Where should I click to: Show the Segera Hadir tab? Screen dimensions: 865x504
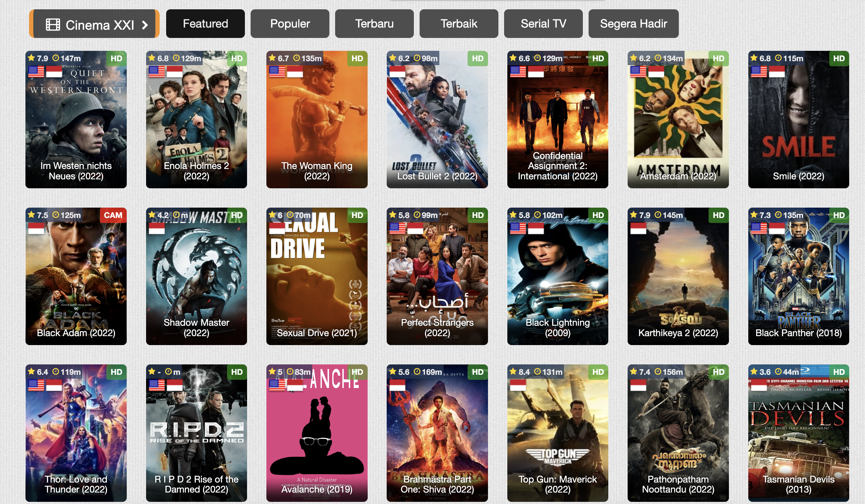[x=634, y=24]
